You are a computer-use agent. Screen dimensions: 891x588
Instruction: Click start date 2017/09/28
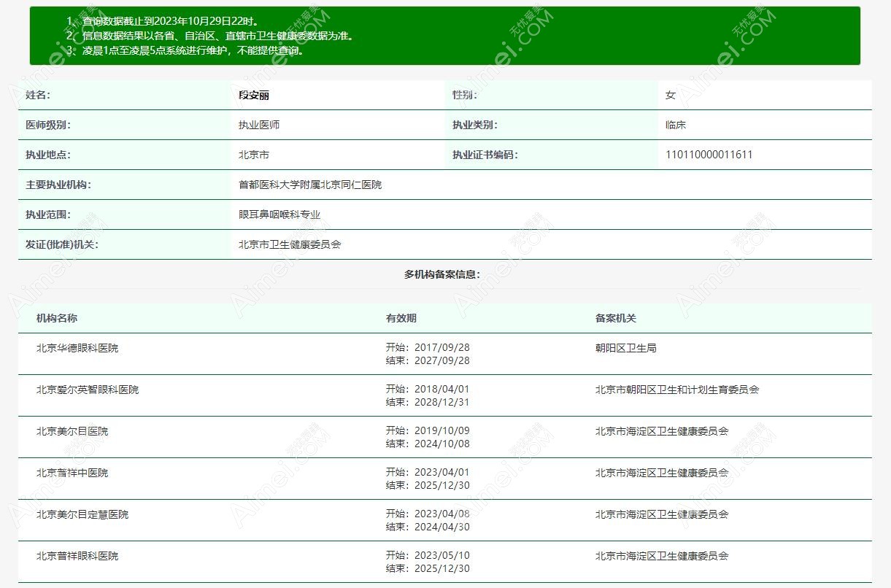[x=442, y=348]
